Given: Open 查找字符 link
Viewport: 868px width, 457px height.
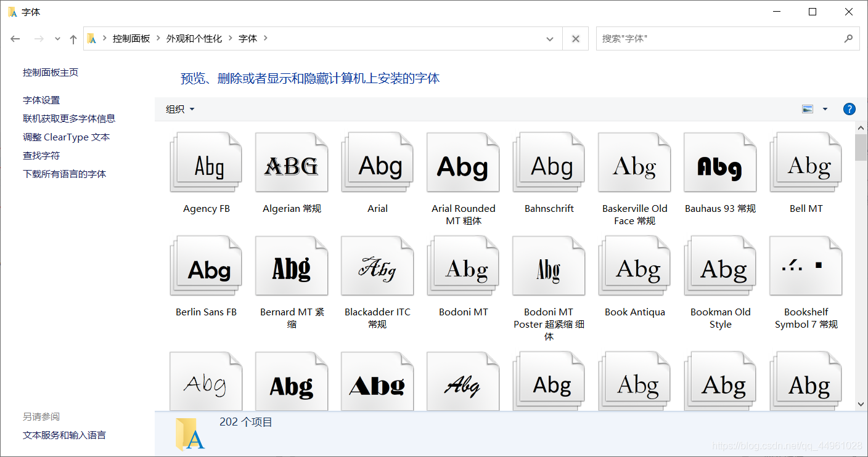Looking at the screenshot, I should 41,155.
